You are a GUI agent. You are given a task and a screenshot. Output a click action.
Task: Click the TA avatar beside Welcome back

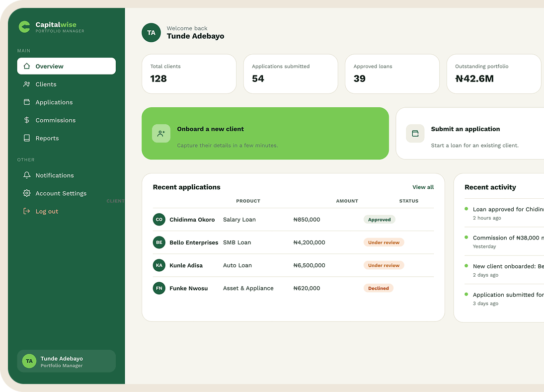[151, 33]
